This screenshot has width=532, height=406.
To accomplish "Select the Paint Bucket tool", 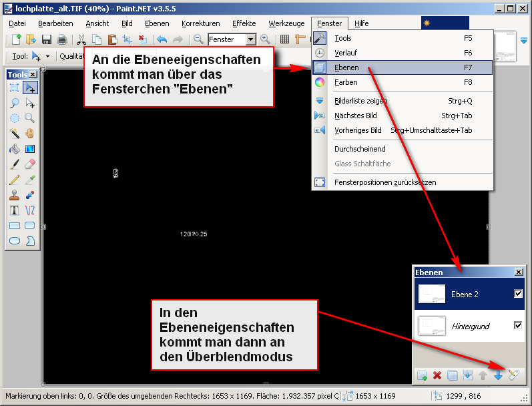I will [x=14, y=149].
